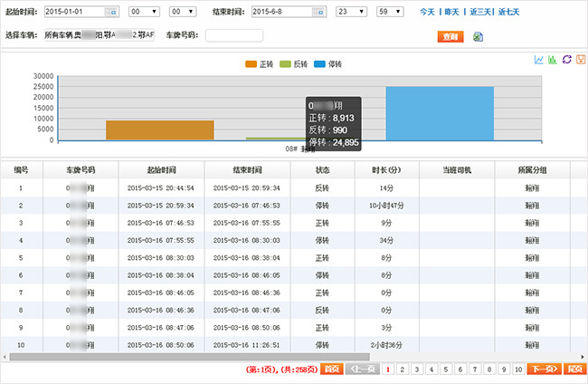Click the 近三天 quick range link
This screenshot has height=384, width=588.
480,12
